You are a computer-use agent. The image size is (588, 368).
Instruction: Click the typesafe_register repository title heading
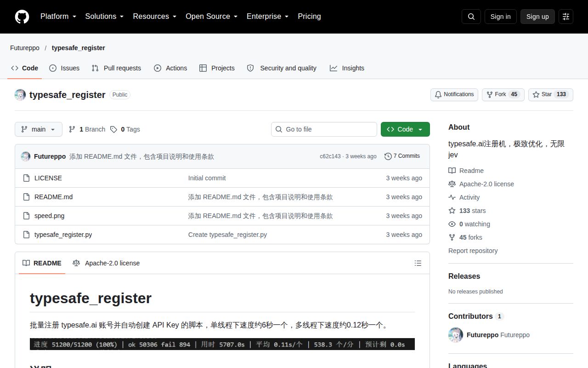tap(68, 95)
